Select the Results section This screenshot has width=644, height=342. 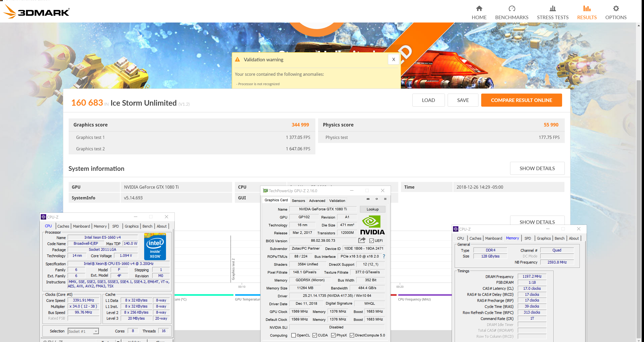point(587,12)
